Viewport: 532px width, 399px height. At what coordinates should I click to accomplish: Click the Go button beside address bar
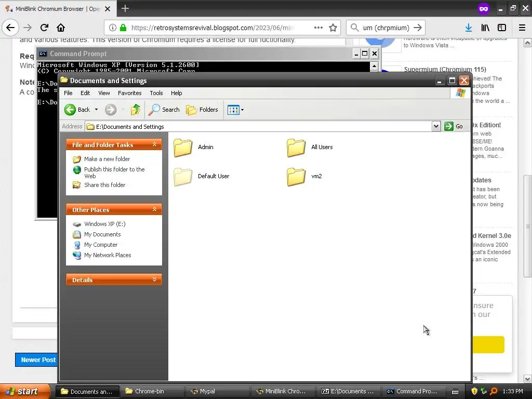pyautogui.click(x=454, y=126)
